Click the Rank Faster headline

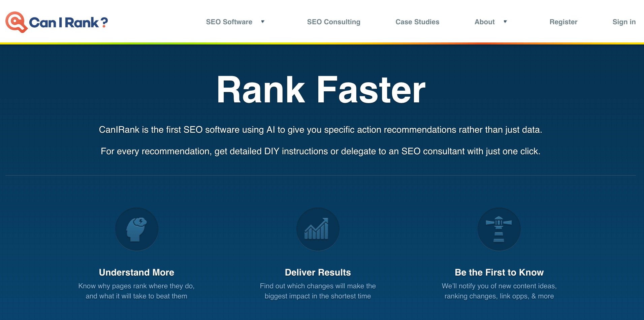pos(321,90)
